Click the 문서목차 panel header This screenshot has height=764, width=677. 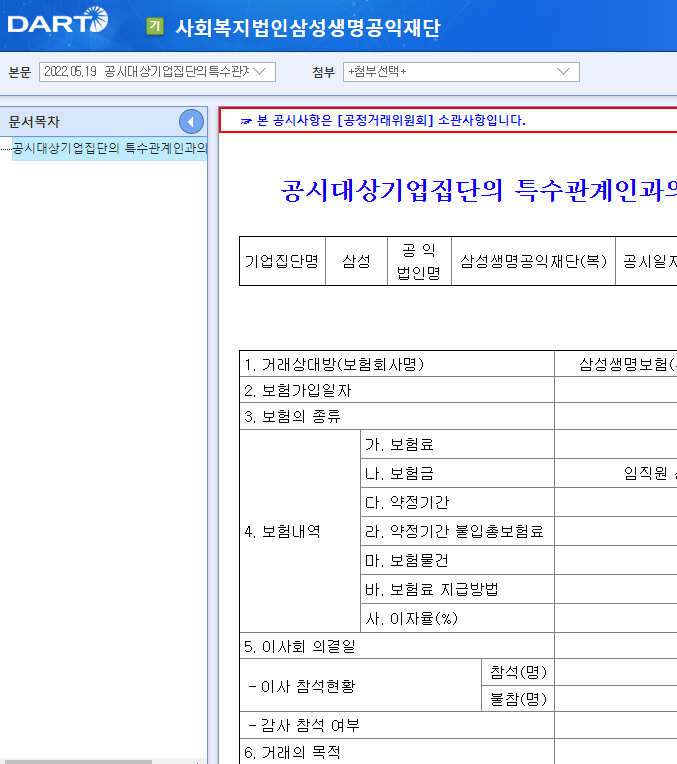103,122
